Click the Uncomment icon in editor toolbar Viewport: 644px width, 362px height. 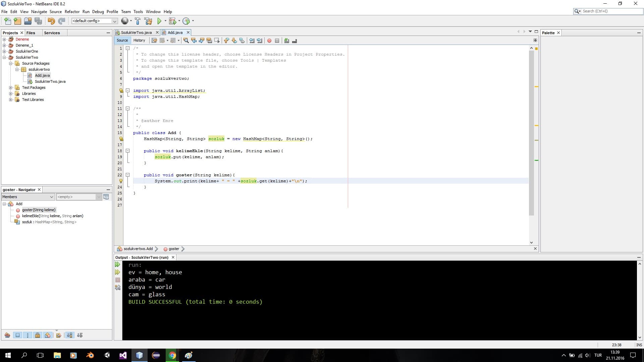(294, 41)
